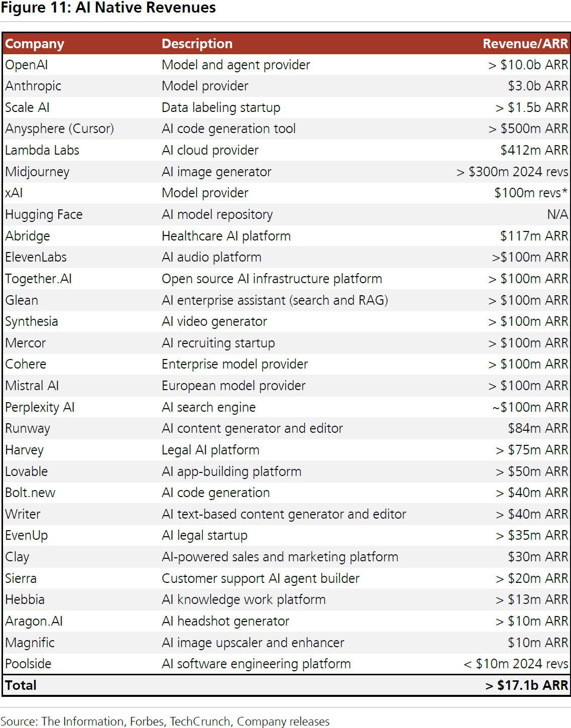The width and height of the screenshot is (571, 728).
Task: Click Anthropic's $3.0b ARR value
Action: point(537,86)
